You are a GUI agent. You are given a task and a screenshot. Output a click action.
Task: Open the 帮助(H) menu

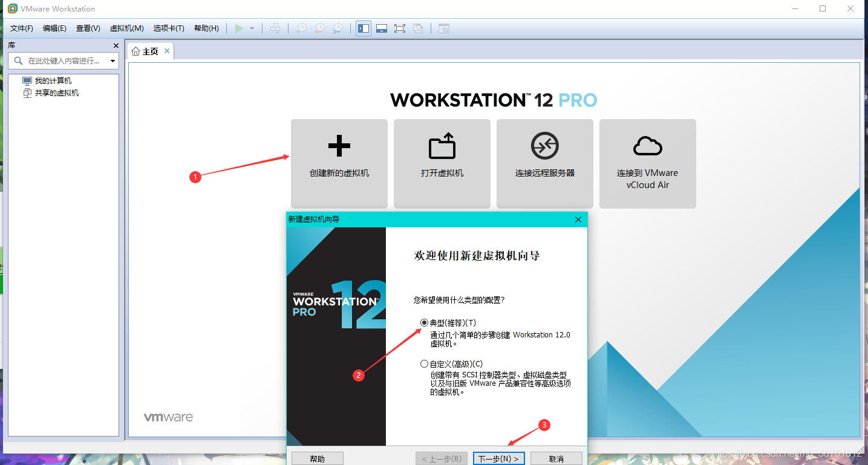206,28
